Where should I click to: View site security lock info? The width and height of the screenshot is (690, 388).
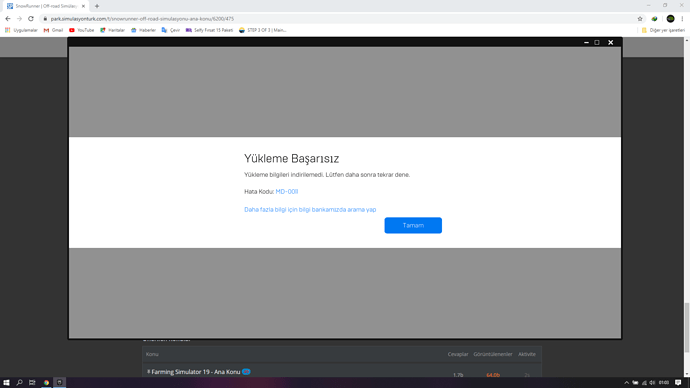[x=45, y=19]
